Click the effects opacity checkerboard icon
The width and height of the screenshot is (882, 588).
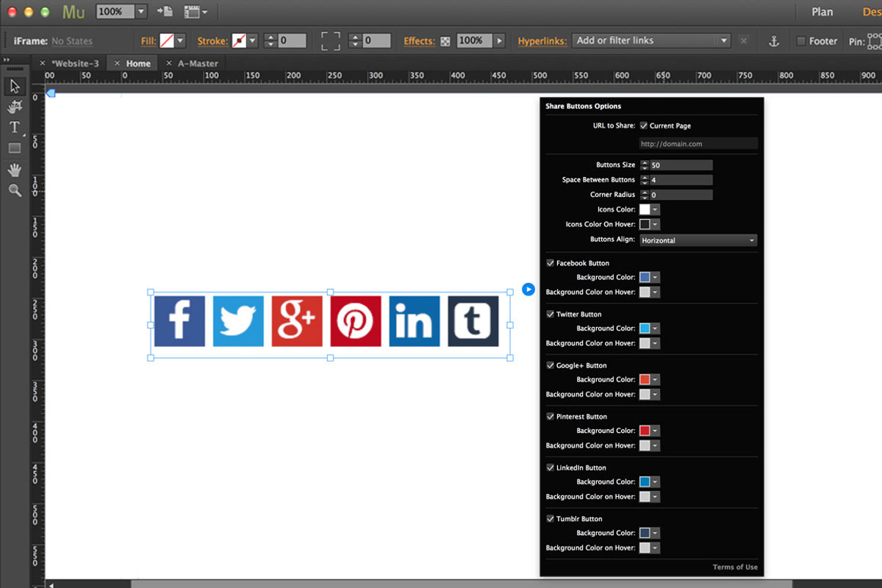(x=445, y=41)
